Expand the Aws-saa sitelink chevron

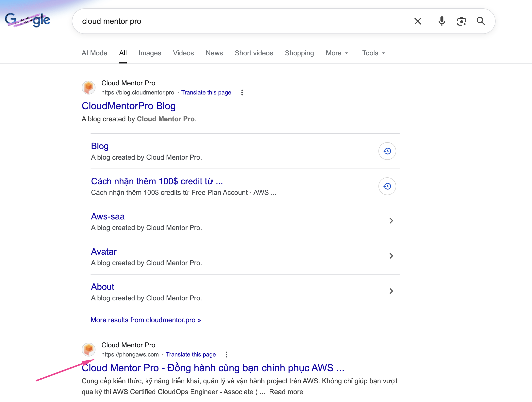click(x=391, y=221)
